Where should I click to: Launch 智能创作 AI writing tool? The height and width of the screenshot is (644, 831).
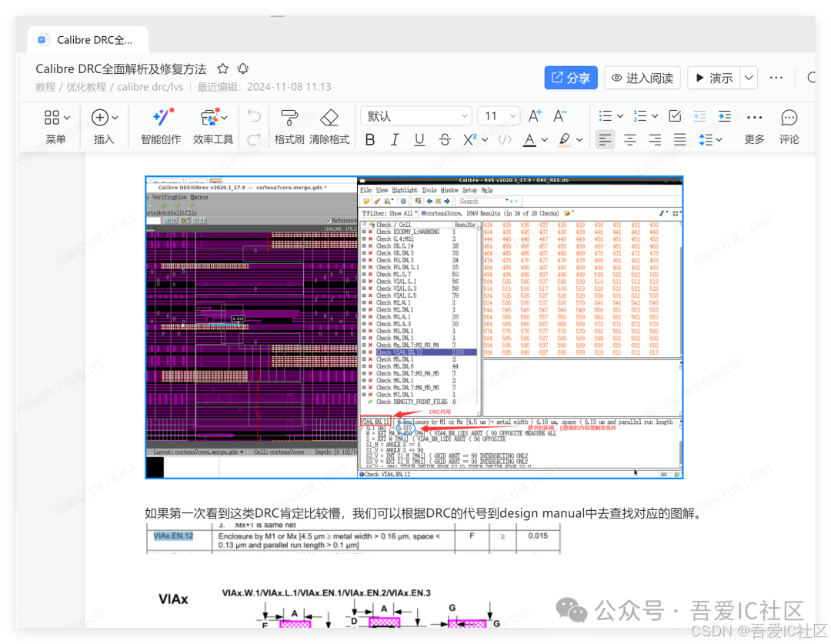161,126
